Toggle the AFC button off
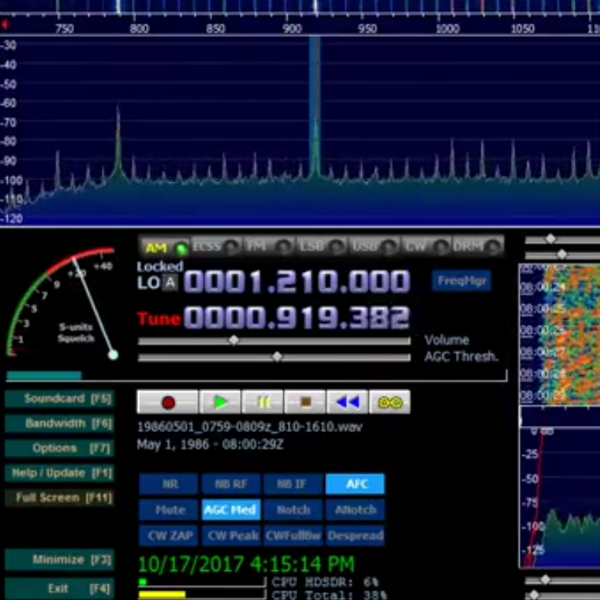600x600 pixels. click(x=355, y=484)
